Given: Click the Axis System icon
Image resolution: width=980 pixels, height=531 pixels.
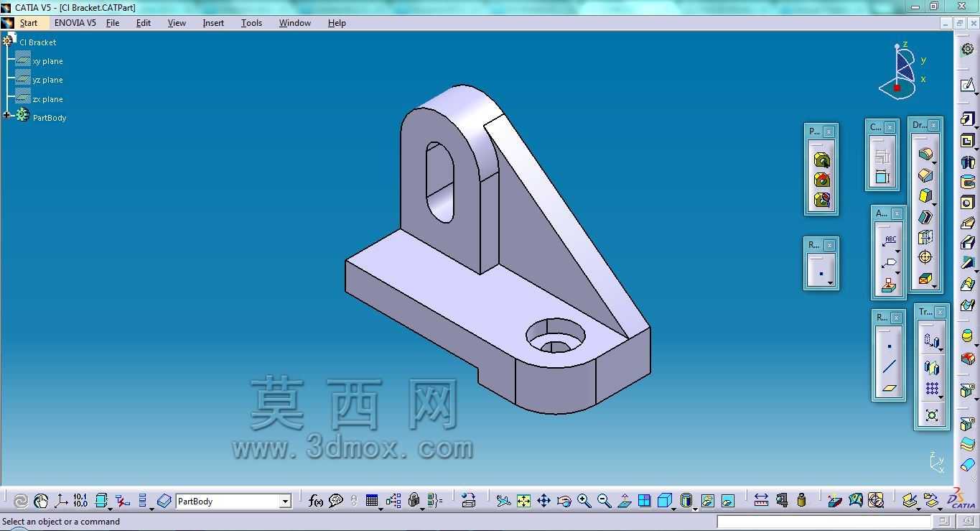Looking at the screenshot, I should pyautogui.click(x=61, y=501).
